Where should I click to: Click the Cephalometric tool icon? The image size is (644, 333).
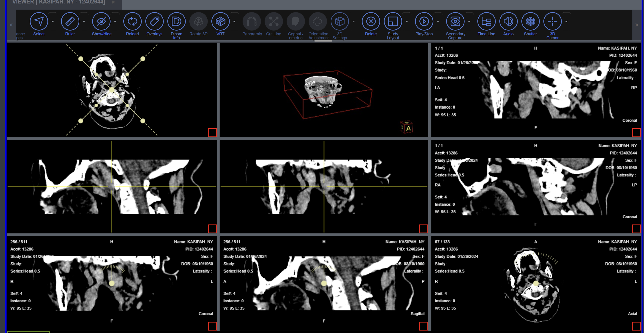pyautogui.click(x=295, y=21)
